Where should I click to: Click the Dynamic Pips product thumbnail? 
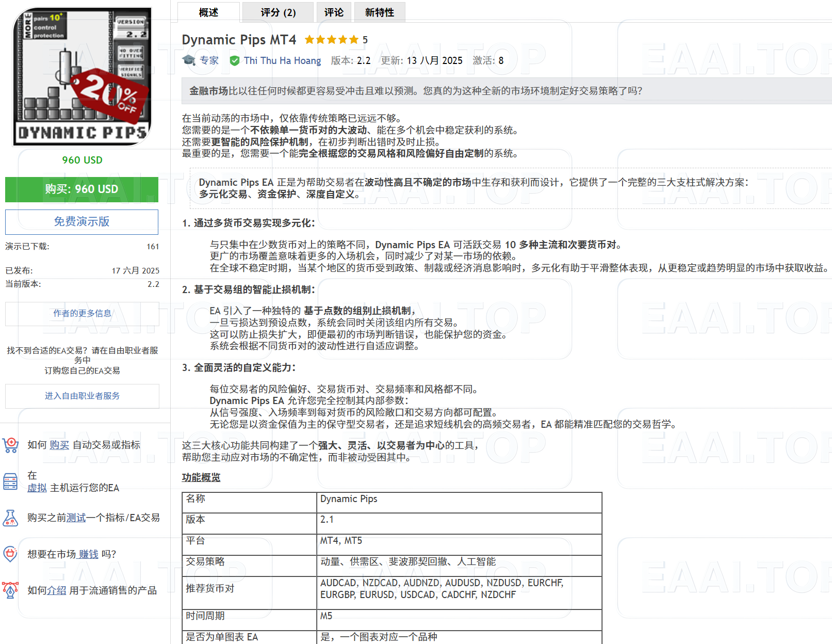(x=82, y=76)
